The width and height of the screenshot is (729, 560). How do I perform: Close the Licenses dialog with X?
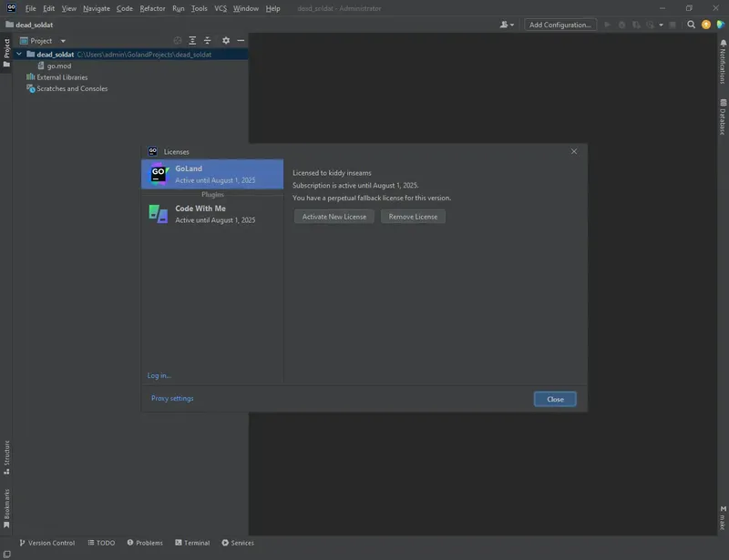coord(574,151)
